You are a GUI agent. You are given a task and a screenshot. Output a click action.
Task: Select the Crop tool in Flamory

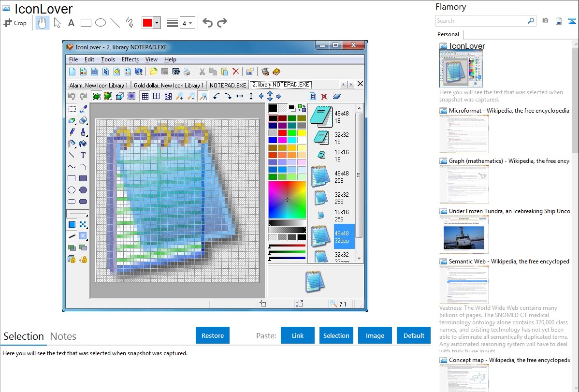click(x=15, y=23)
